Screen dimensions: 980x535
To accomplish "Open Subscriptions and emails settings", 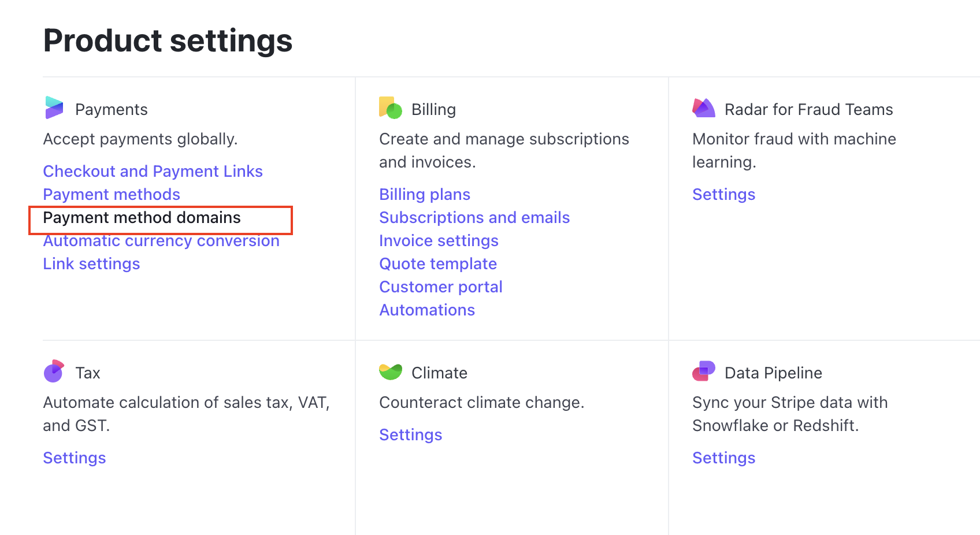I will coord(474,218).
